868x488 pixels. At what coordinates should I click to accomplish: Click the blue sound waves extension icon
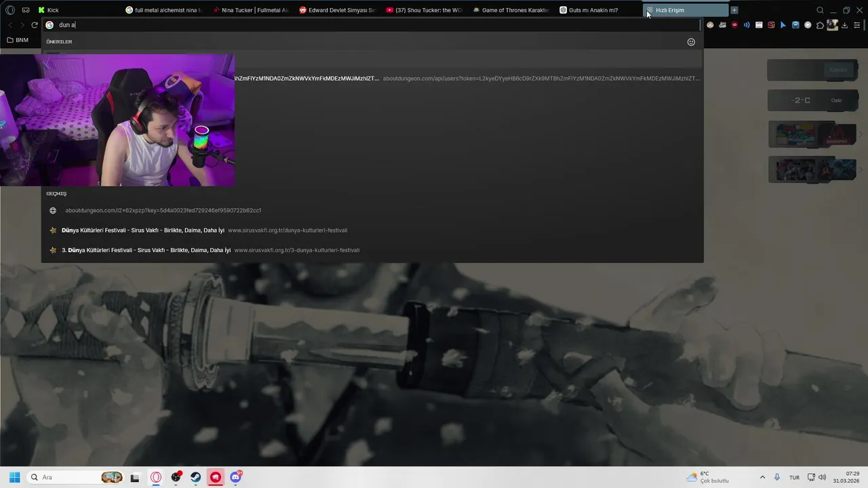[x=747, y=25]
